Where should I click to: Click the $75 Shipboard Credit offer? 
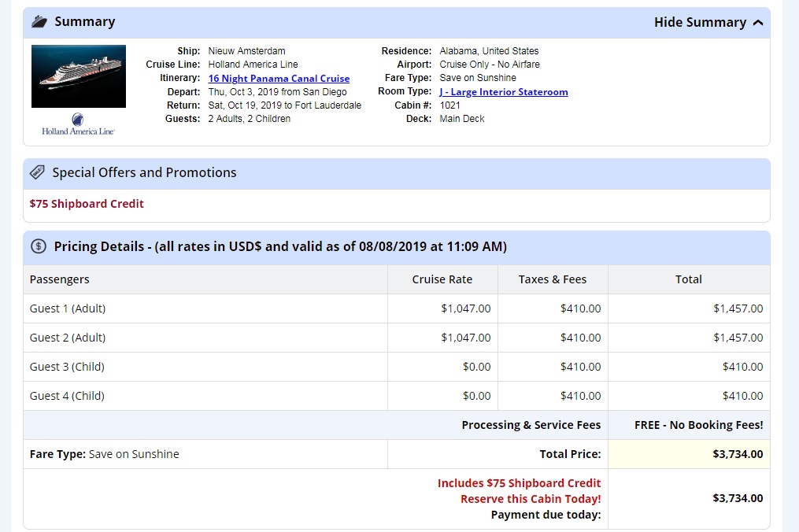click(87, 204)
